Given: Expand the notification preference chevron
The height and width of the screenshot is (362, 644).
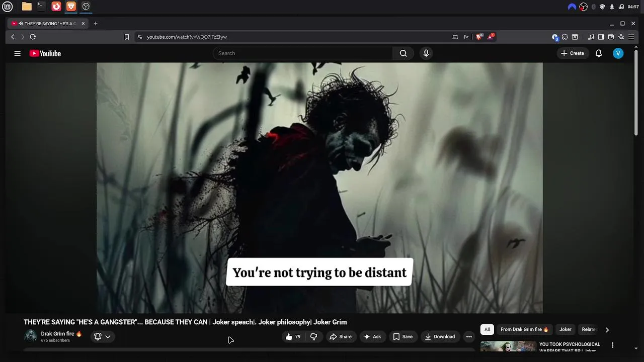Looking at the screenshot, I should coord(108,337).
